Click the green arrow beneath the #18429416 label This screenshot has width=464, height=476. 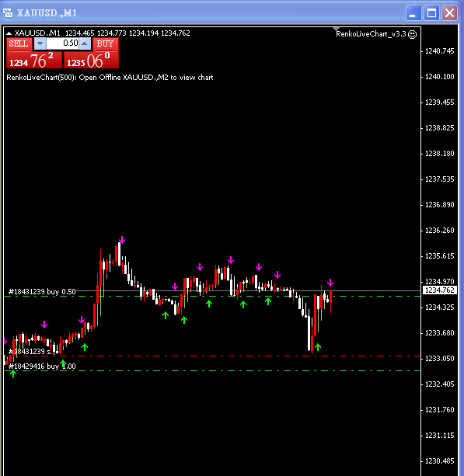[13, 374]
